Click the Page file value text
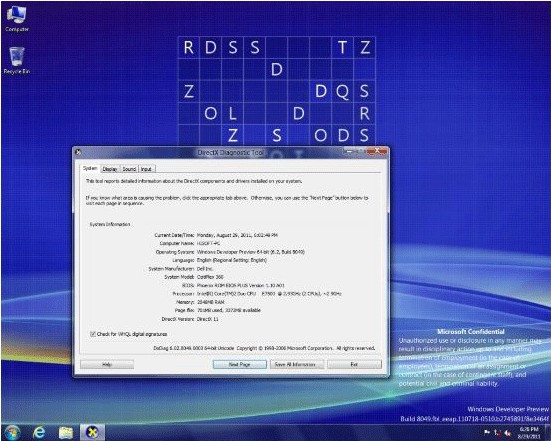Viewport: 551px width, 441px height. (229, 310)
